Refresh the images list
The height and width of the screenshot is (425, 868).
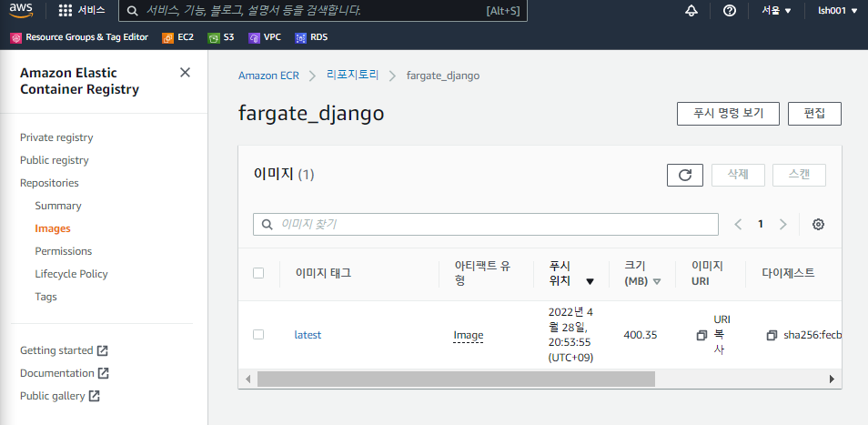[685, 175]
